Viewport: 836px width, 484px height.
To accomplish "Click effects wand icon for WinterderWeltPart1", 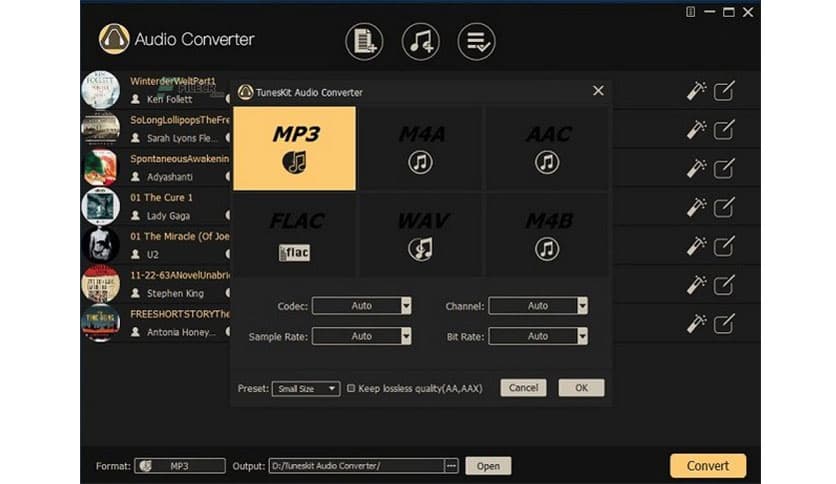I will coord(696,91).
